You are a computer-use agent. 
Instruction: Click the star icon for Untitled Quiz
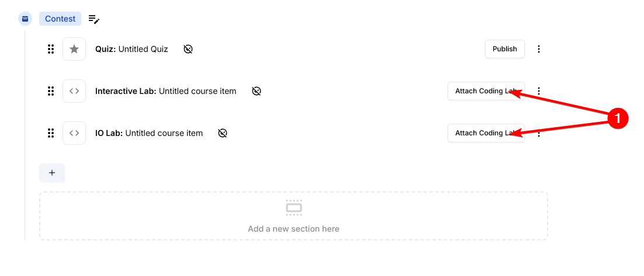tap(74, 49)
